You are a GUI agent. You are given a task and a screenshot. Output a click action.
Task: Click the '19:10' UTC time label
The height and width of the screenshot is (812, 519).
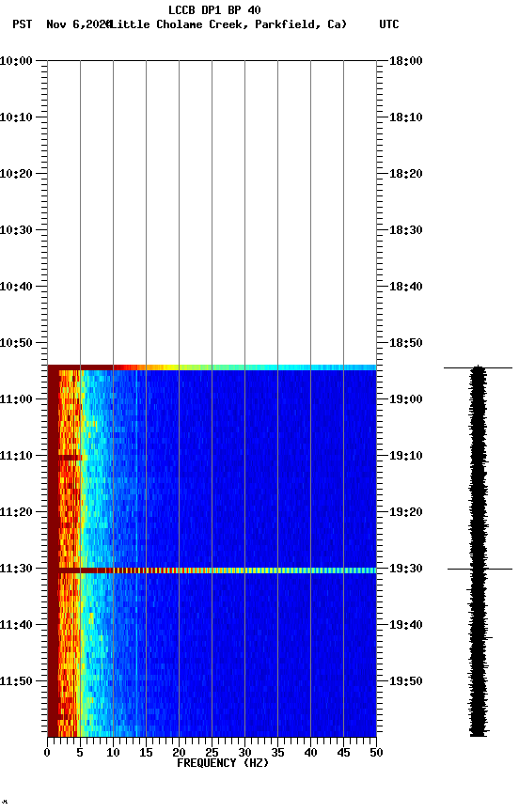pyautogui.click(x=406, y=456)
